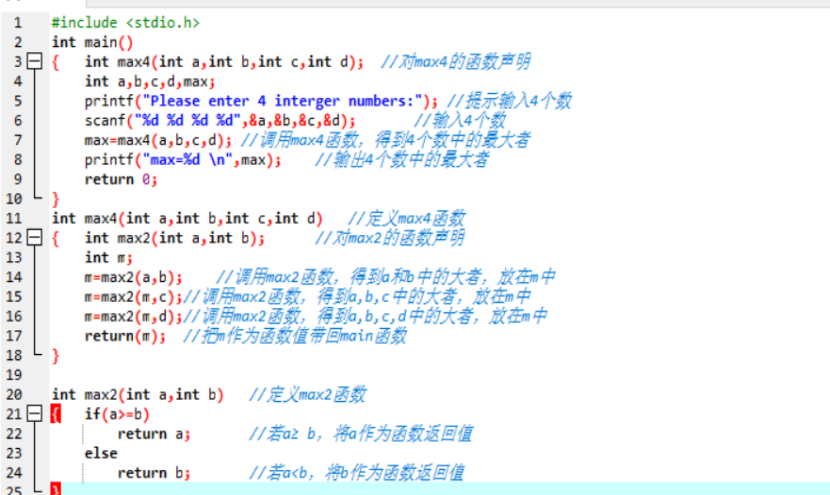This screenshot has height=495, width=830.
Task: Click 'if(a>=b)' condition on line 21
Action: tap(117, 414)
